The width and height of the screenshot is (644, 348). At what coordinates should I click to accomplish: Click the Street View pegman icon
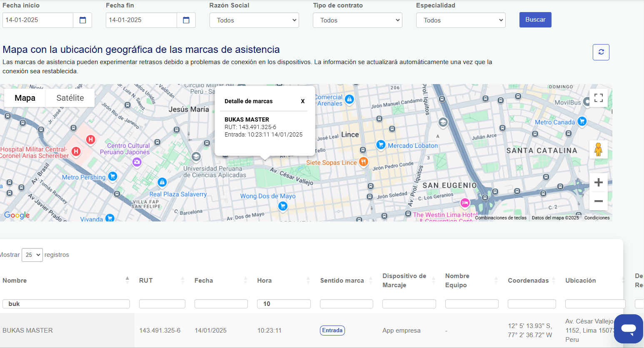[x=598, y=149]
